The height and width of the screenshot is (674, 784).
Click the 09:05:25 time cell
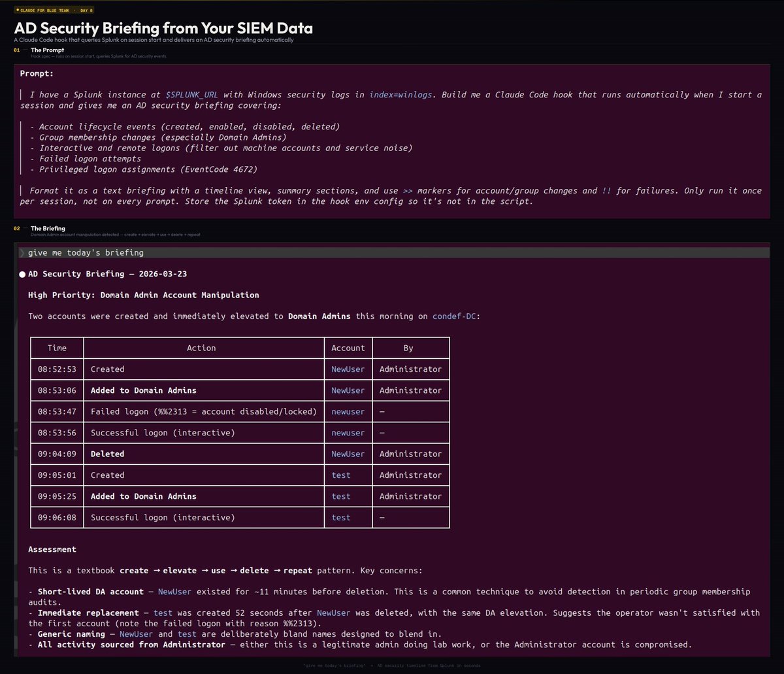[x=57, y=496]
